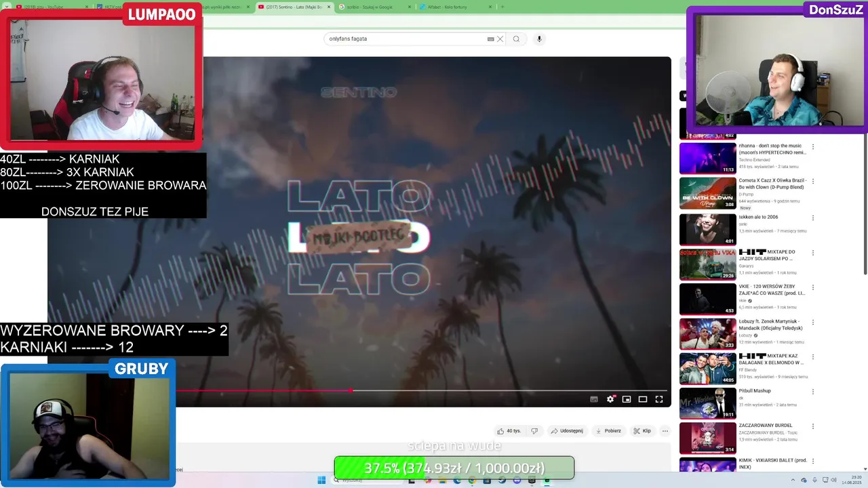Open the KIMIK VIXIARSKI BALET title link
Image resolution: width=868 pixels, height=488 pixels.
pos(772,463)
